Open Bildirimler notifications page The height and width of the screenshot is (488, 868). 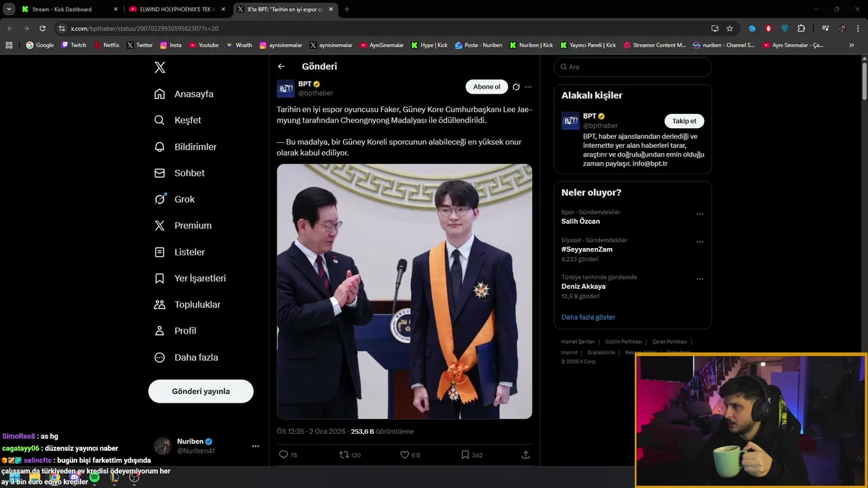(185, 146)
